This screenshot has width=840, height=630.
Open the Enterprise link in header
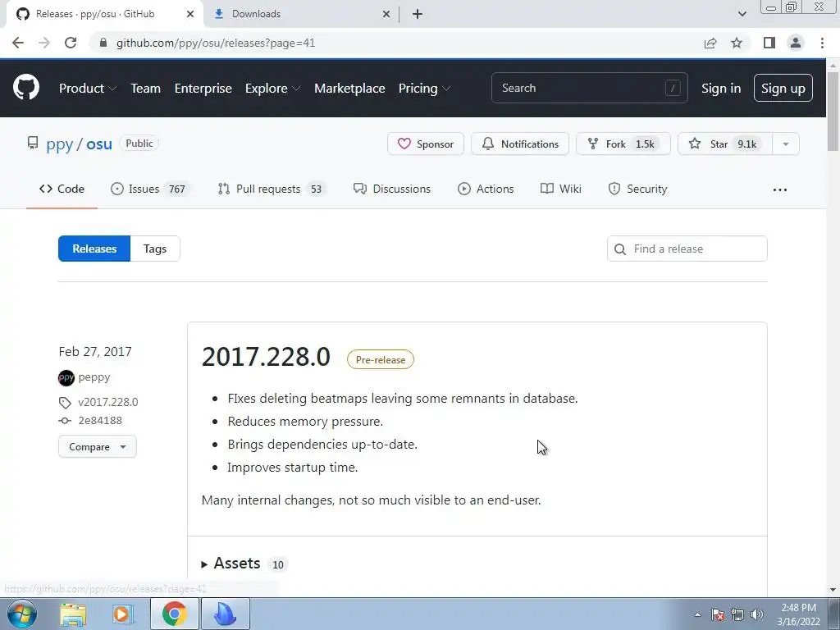pos(203,88)
